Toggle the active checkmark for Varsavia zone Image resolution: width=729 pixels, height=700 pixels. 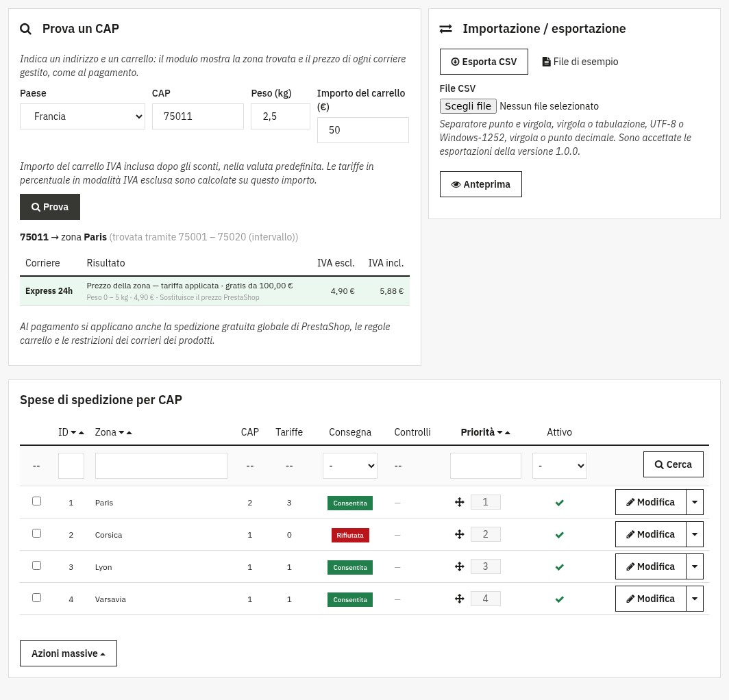coord(559,599)
